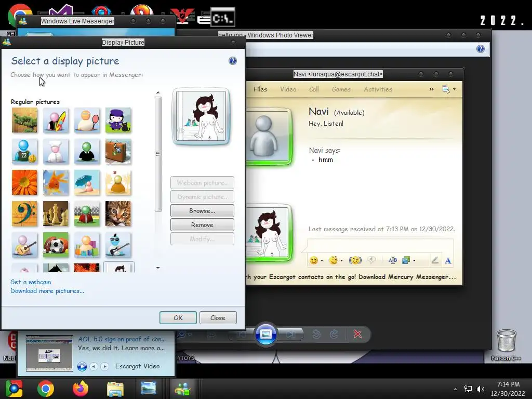Open Firefox from the taskbar
Image resolution: width=532 pixels, height=399 pixels.
pos(81,389)
